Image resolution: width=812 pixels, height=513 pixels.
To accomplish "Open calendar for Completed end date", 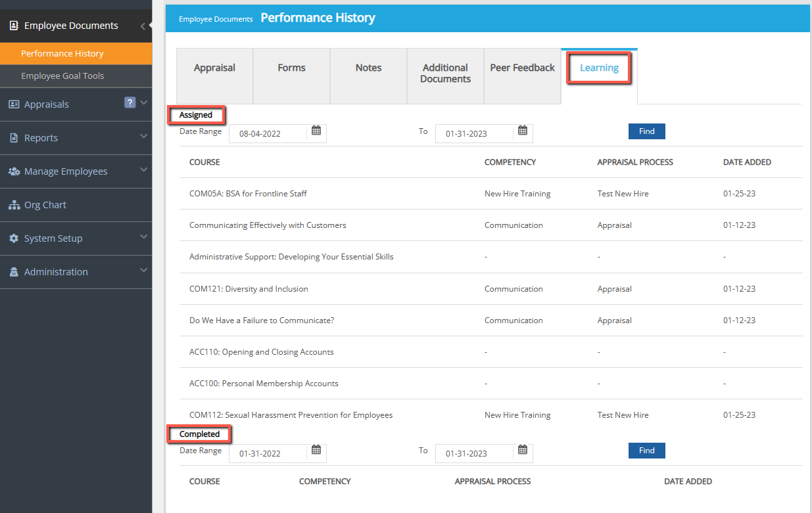I will click(x=523, y=450).
